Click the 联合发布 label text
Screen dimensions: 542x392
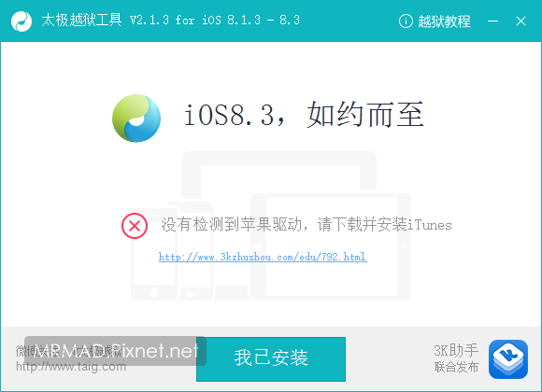pyautogui.click(x=456, y=367)
